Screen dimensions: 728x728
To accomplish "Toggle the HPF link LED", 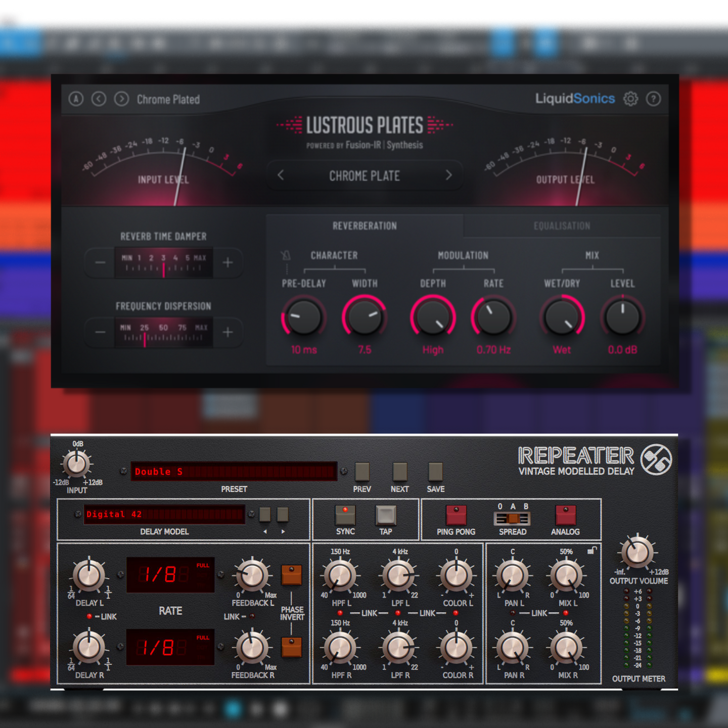I will coord(340,613).
